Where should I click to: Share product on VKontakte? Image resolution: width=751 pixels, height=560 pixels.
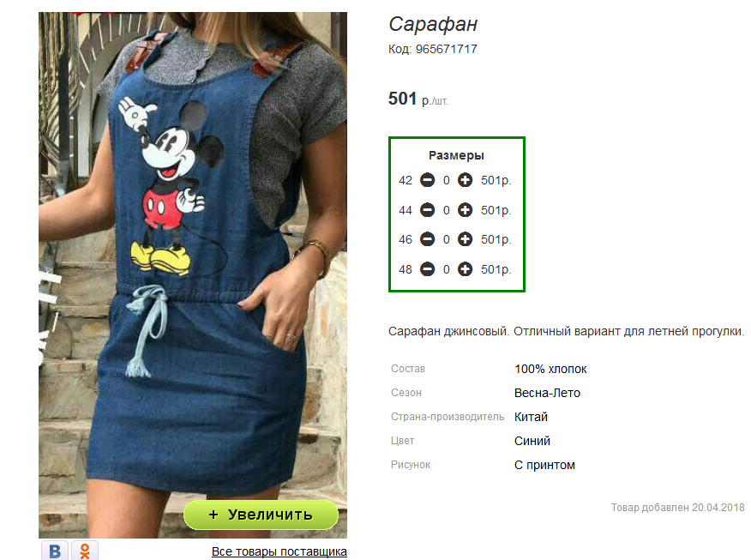pos(55,551)
